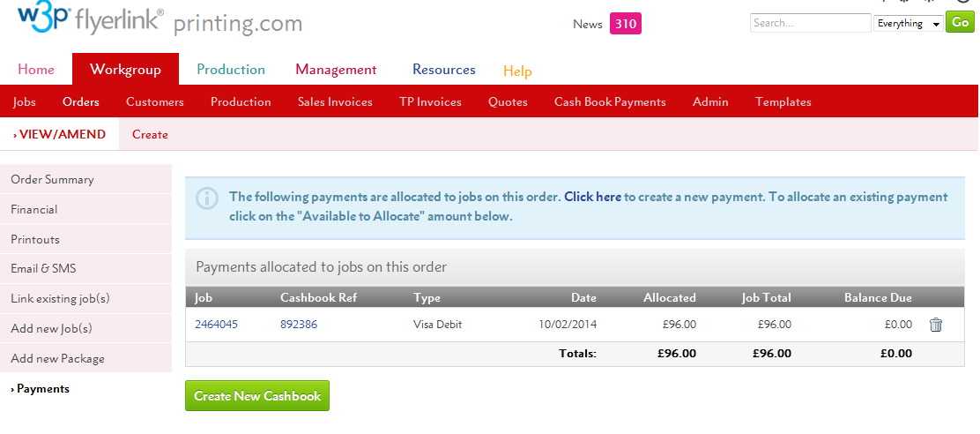Click the info icon in blue notice
The width and height of the screenshot is (980, 434).
tap(207, 198)
